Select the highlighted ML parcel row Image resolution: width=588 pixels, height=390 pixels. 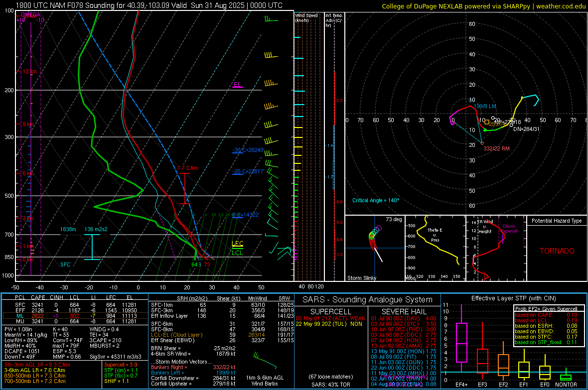pos(75,316)
